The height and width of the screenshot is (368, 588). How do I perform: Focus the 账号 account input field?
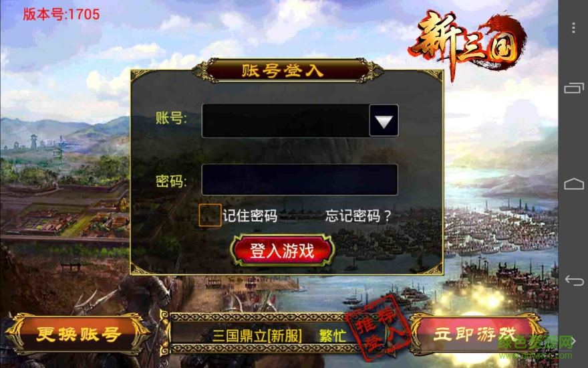click(x=286, y=120)
